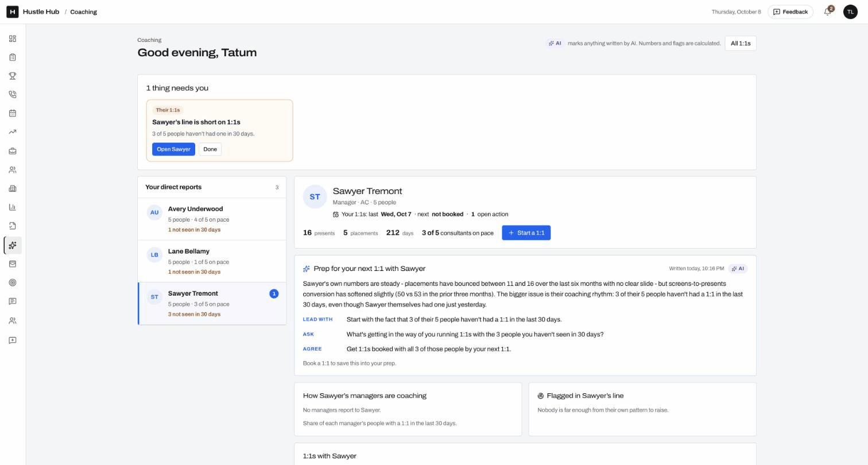Click '1 open action' text
This screenshot has height=465, width=868.
coord(490,215)
